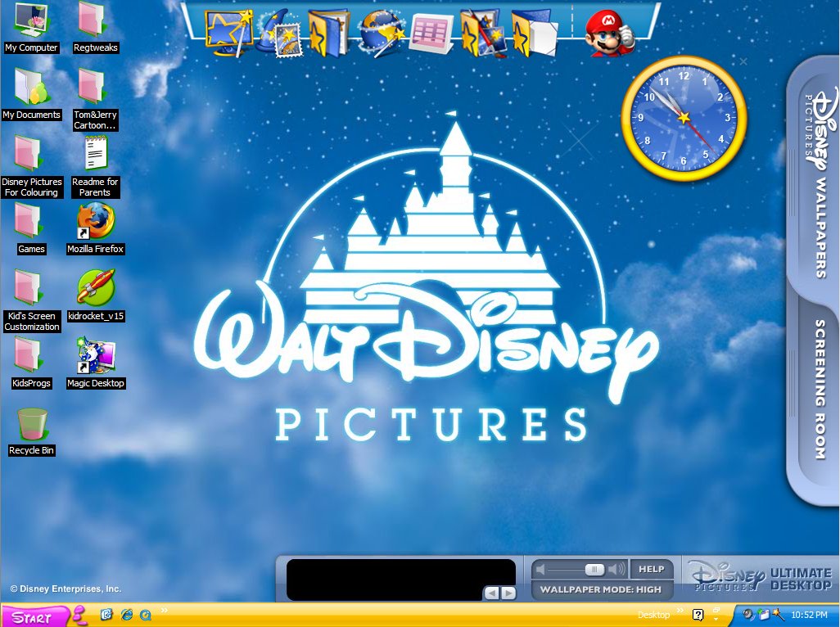The height and width of the screenshot is (627, 840).
Task: Click the analog clock gadget
Action: tap(684, 118)
